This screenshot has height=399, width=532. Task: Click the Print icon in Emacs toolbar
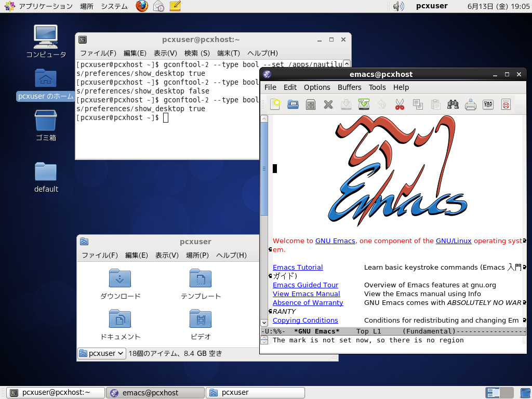coord(471,104)
